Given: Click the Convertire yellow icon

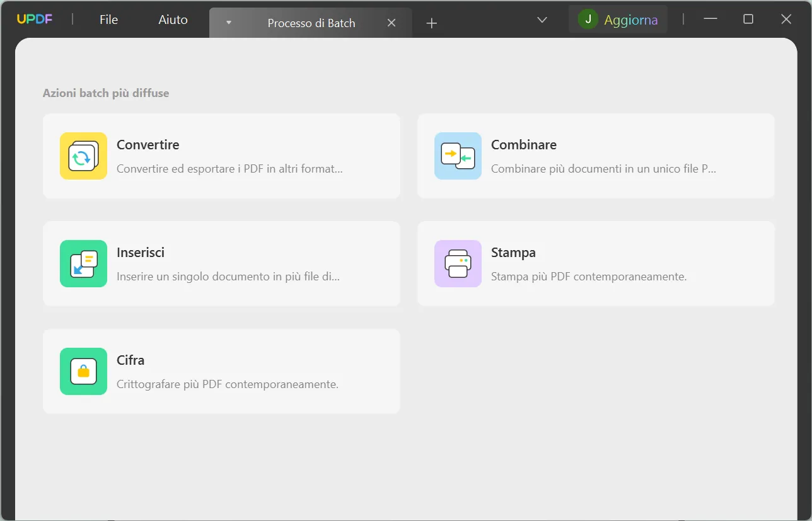Looking at the screenshot, I should click(x=83, y=156).
